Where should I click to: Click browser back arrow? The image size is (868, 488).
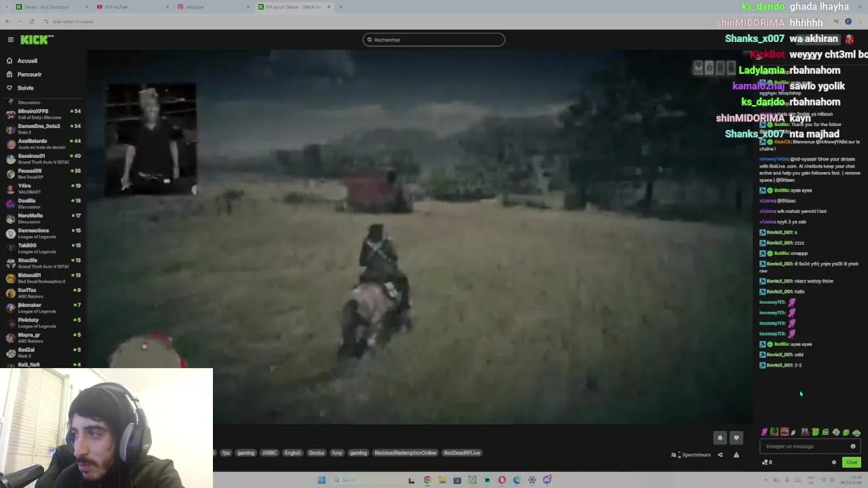pos(7,21)
